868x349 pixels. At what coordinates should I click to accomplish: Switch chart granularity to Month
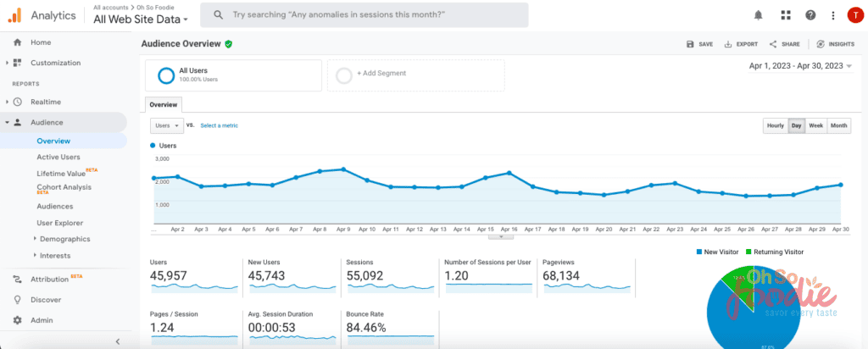coord(838,125)
